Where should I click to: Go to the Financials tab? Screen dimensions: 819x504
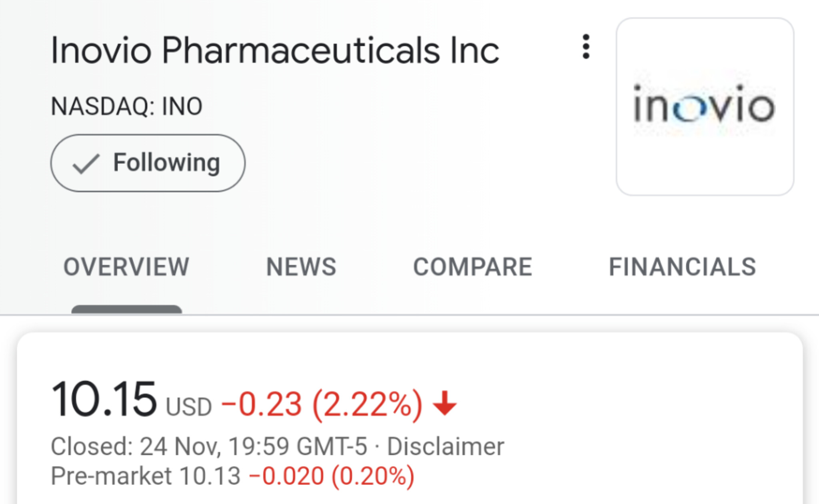682,267
